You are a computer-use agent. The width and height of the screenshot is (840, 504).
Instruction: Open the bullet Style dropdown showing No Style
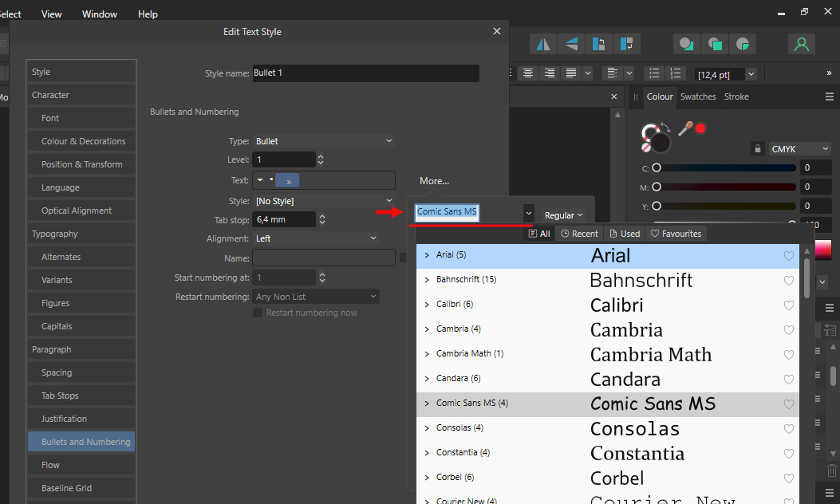pyautogui.click(x=324, y=201)
